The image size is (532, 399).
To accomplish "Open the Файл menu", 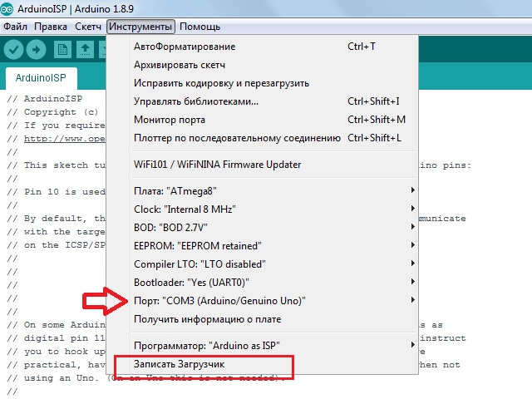I will click(x=15, y=27).
